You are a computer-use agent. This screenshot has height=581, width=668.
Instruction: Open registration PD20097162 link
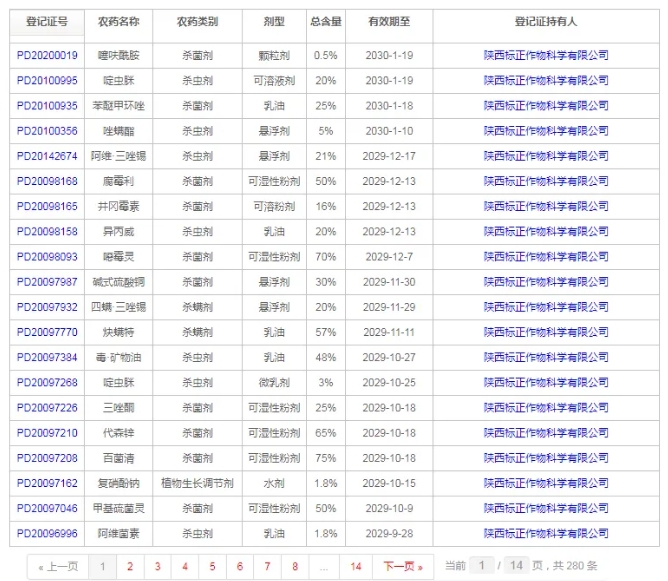click(47, 483)
